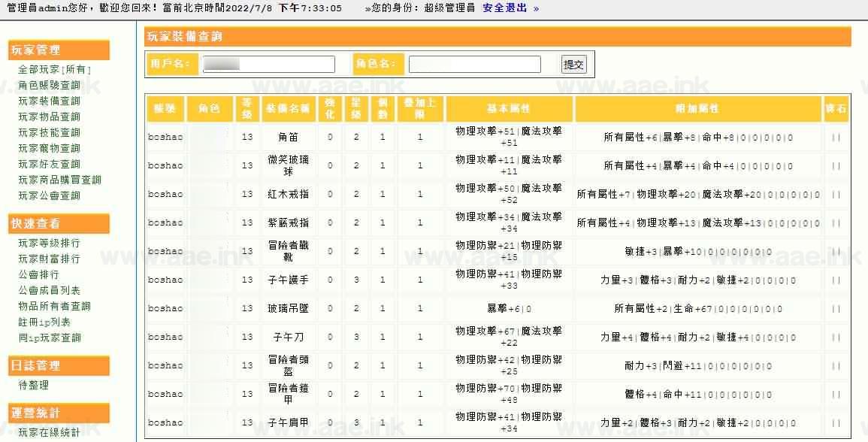Click equipment name 子午護手
The image size is (868, 442).
tap(288, 280)
